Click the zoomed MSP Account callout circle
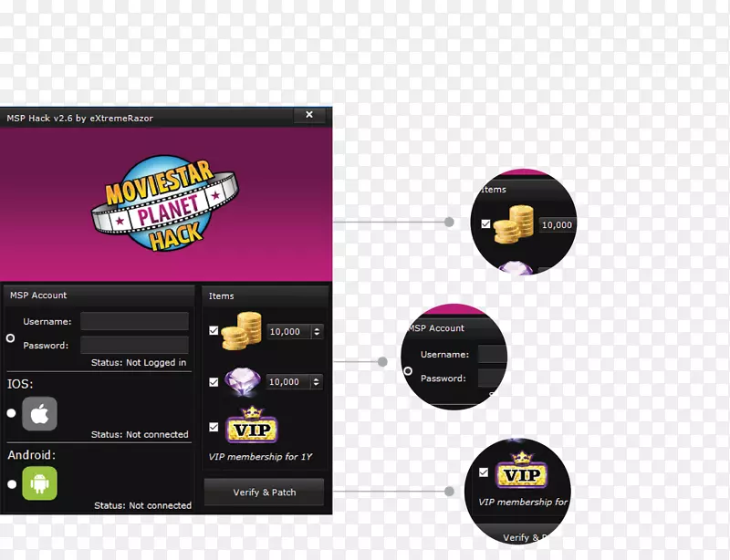 pyautogui.click(x=454, y=357)
